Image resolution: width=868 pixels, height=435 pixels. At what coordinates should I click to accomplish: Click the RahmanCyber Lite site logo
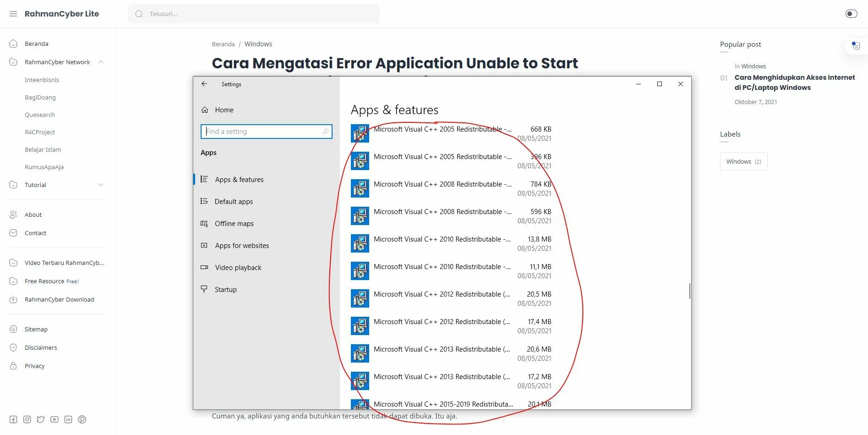pos(62,14)
